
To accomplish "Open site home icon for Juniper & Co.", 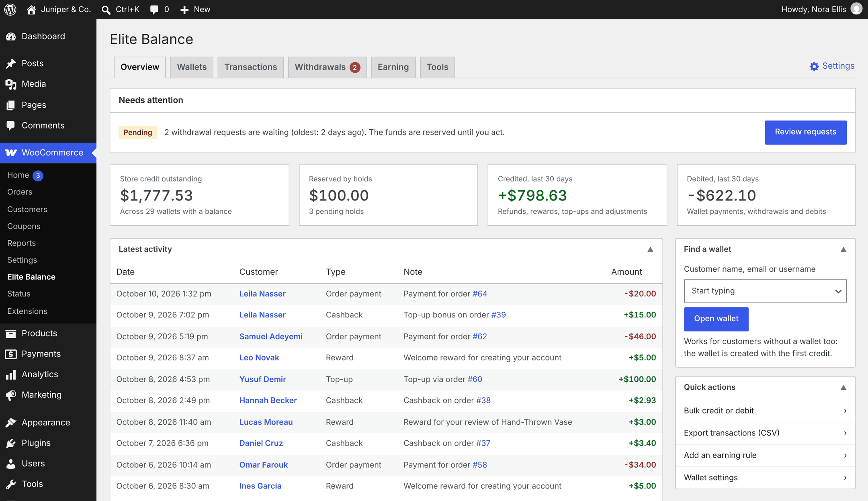I will coord(31,10).
